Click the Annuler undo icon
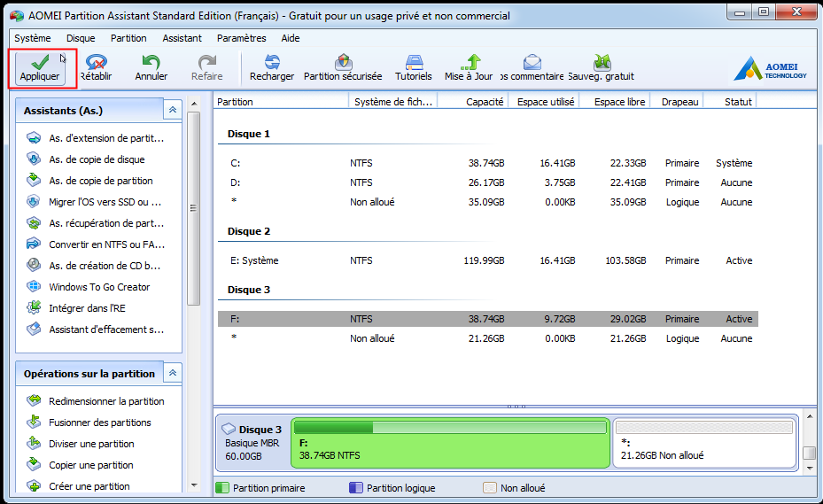Viewport: 823px width, 504px height. click(x=151, y=62)
